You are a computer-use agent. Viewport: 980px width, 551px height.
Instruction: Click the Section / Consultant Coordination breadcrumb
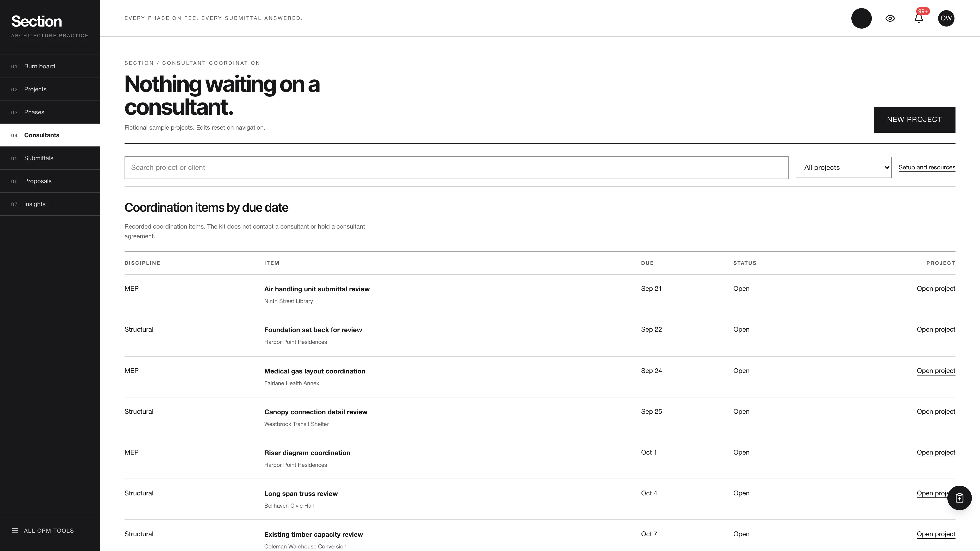(x=192, y=63)
